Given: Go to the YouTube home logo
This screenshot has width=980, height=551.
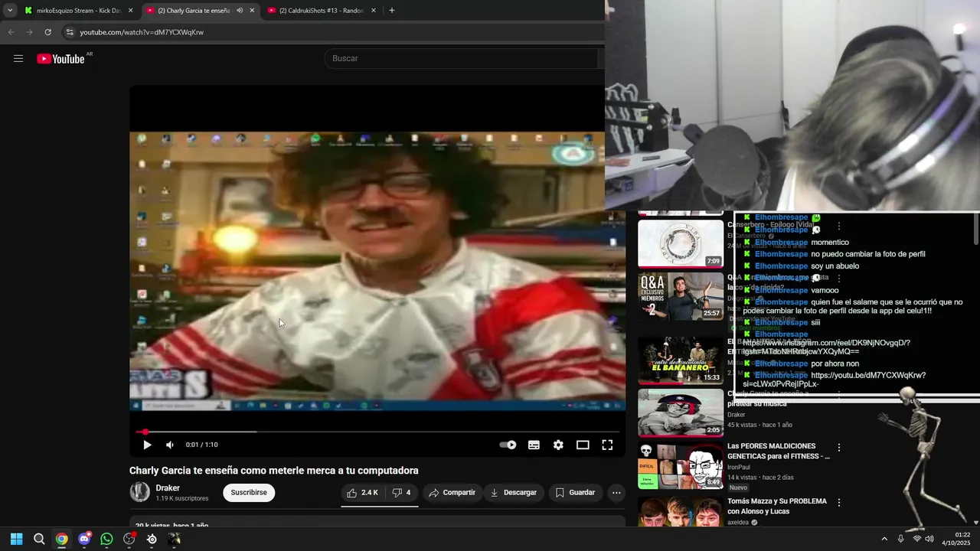Looking at the screenshot, I should pos(60,59).
